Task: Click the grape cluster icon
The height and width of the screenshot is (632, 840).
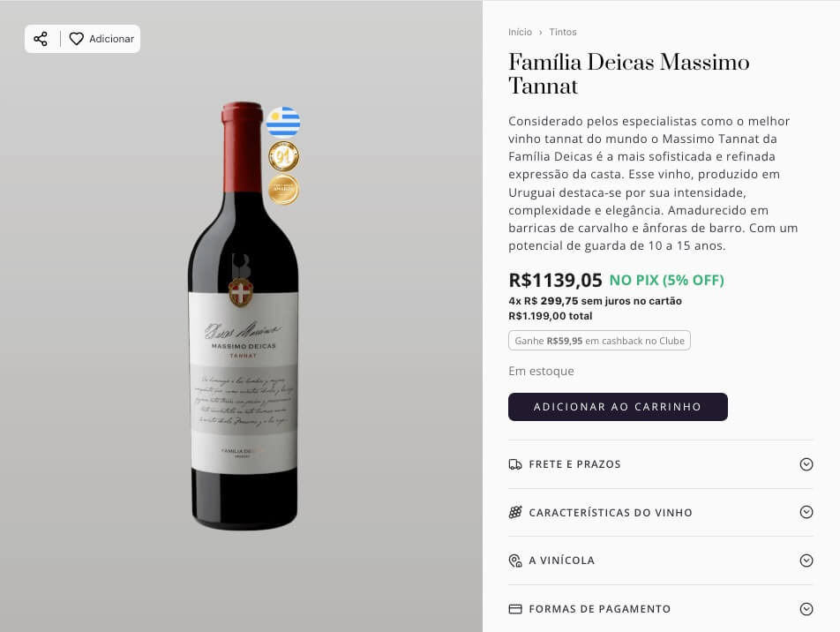Action: pyautogui.click(x=515, y=513)
